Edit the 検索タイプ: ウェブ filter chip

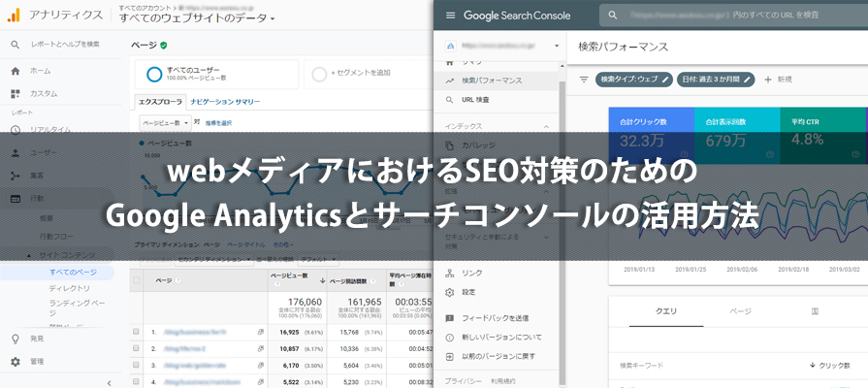634,80
